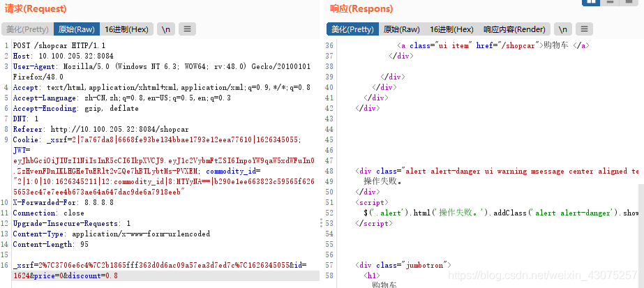Toggle \n non-printable characters in Response pane
This screenshot has width=644, height=288.
pyautogui.click(x=562, y=29)
